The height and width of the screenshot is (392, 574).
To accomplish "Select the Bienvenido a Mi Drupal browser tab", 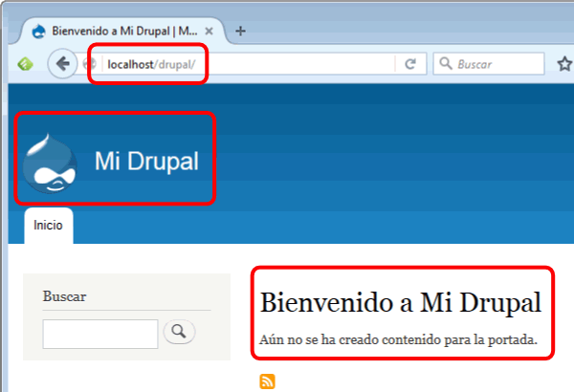I will pyautogui.click(x=122, y=32).
